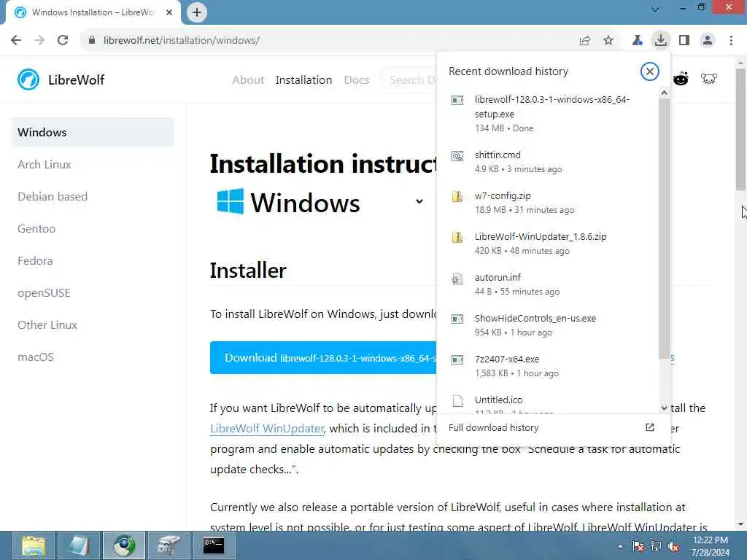Select Other Linux in the sidebar
Screen dimensions: 747x560
click(x=47, y=324)
